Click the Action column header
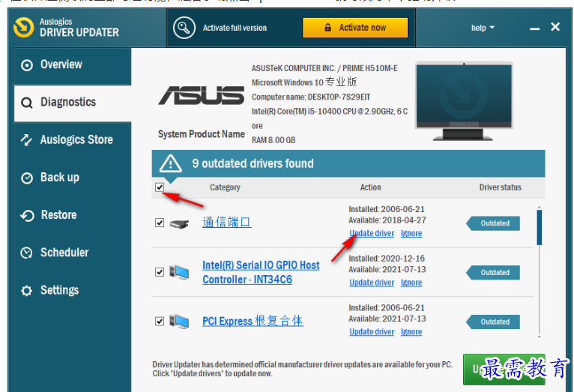This screenshot has height=392, width=574. click(x=370, y=188)
